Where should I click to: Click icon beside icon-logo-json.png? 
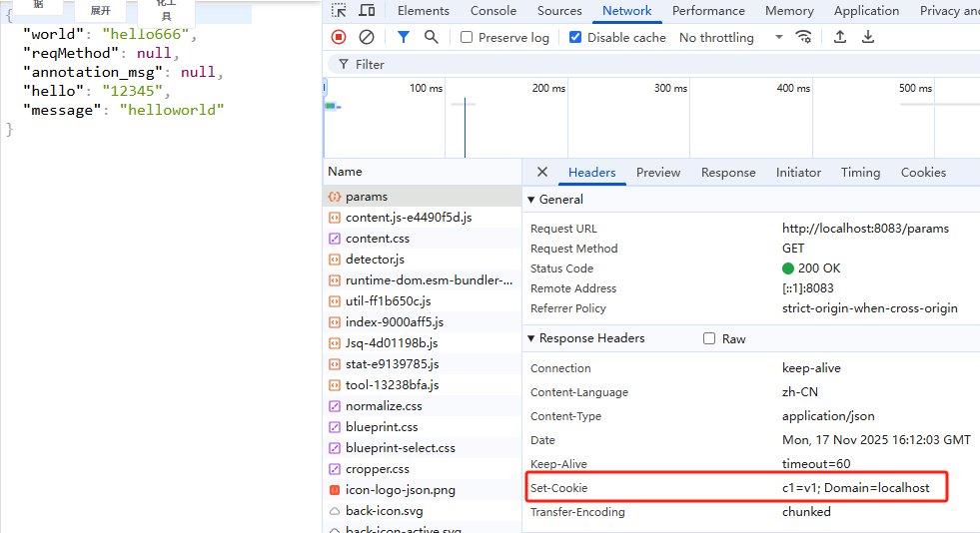tap(335, 490)
